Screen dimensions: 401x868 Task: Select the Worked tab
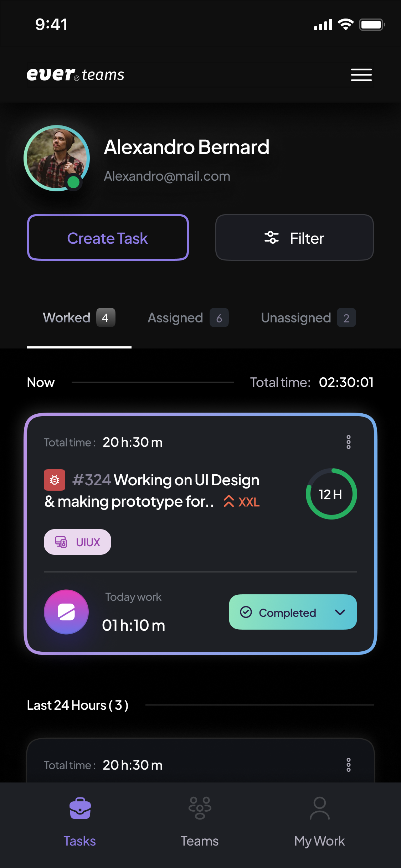79,318
